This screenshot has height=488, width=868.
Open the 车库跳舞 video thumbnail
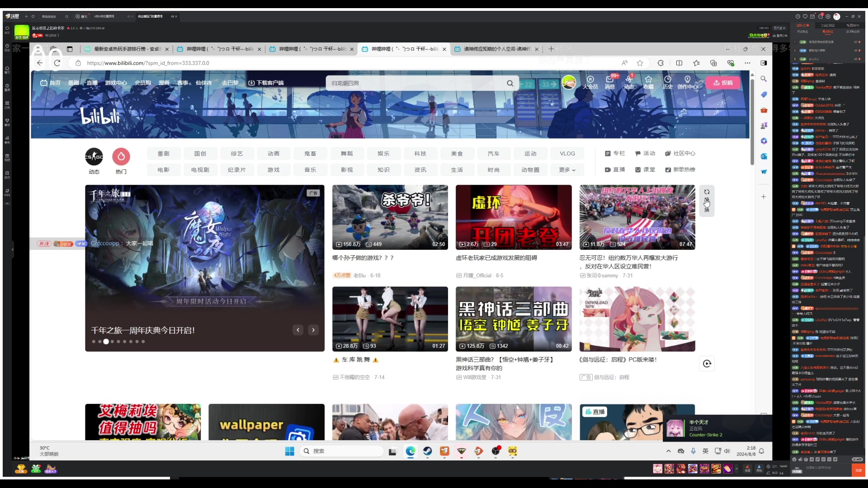(x=390, y=319)
